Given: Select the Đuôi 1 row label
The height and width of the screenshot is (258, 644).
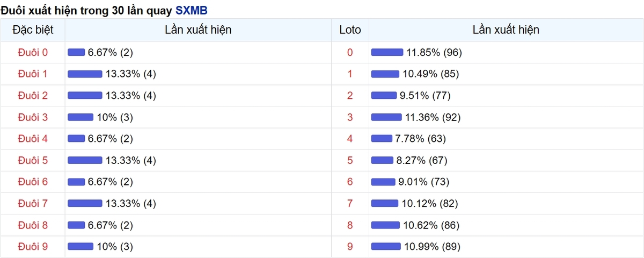Looking at the screenshot, I should [x=33, y=74].
